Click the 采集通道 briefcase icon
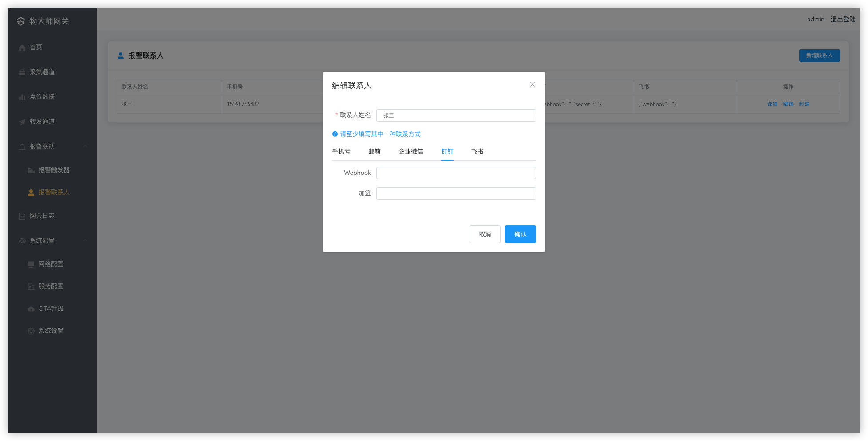This screenshot has width=868, height=441. pyautogui.click(x=22, y=72)
